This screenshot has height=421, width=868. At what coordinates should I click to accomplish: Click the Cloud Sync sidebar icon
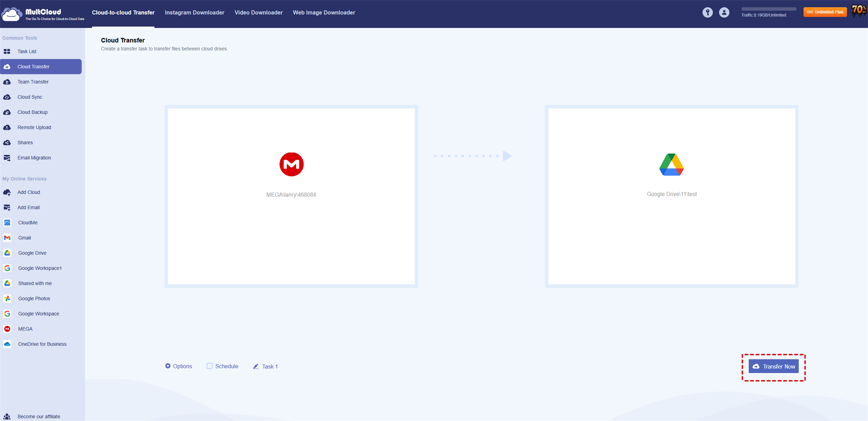coord(7,97)
